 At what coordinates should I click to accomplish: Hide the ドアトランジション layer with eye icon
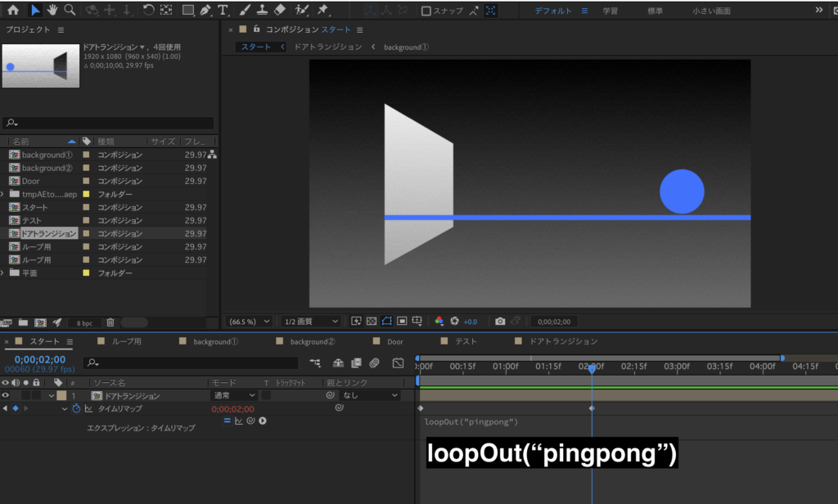tap(6, 396)
